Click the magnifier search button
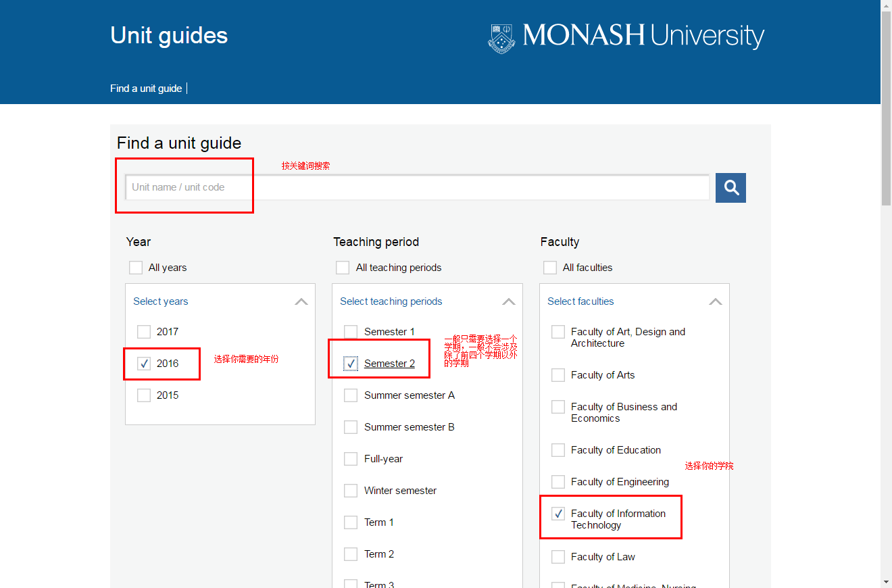 (730, 188)
